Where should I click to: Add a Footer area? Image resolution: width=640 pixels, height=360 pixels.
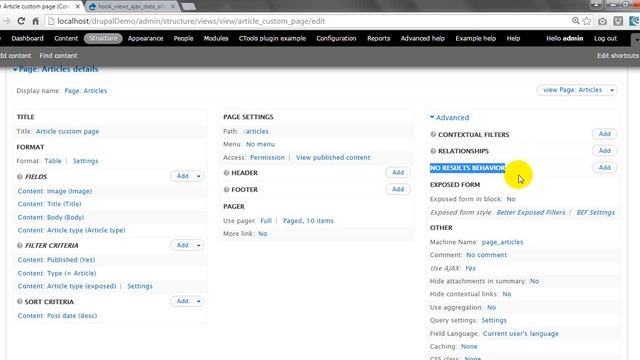[398, 189]
